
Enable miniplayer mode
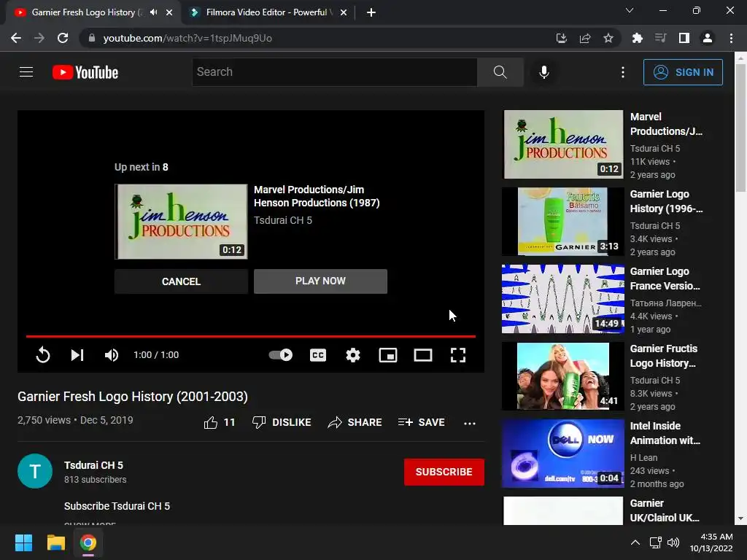(388, 355)
